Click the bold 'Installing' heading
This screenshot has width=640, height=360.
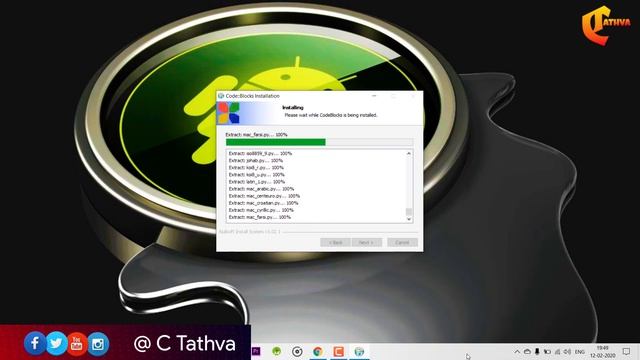click(293, 108)
